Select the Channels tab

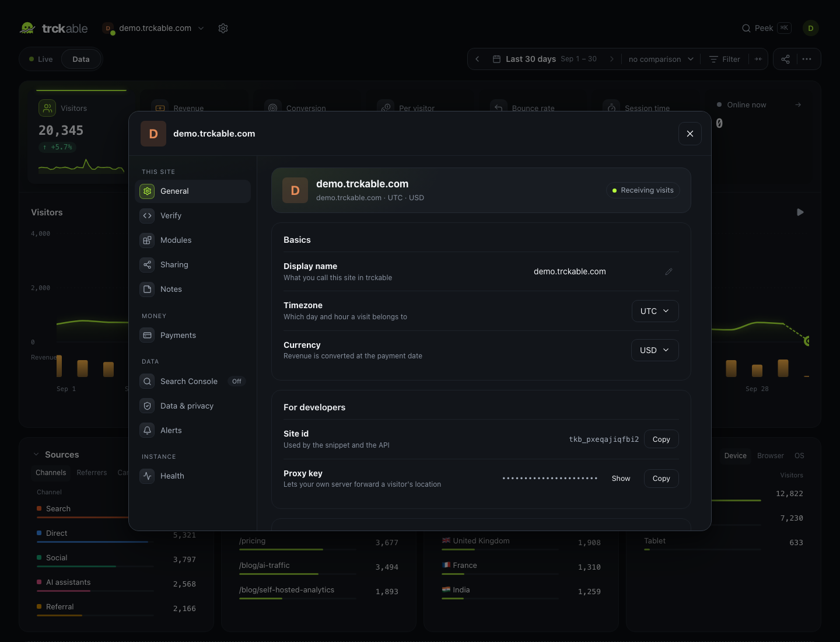pos(51,473)
